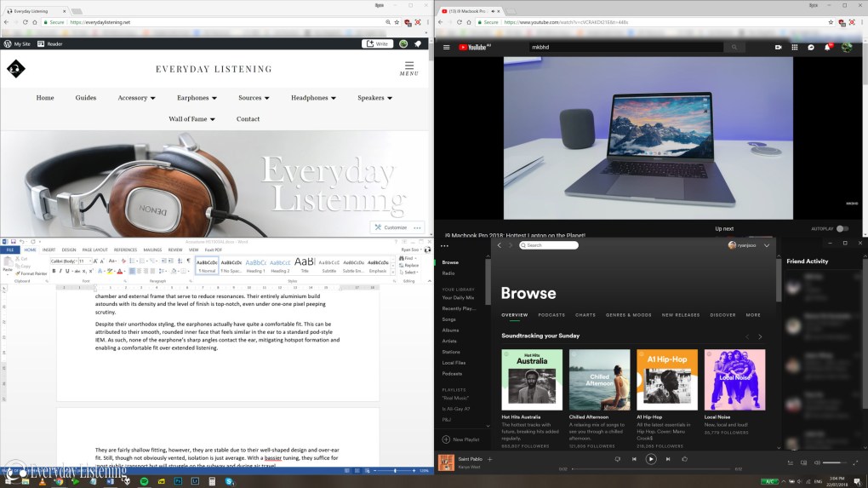Click the Spotify back navigation arrow
The width and height of the screenshot is (868, 488).
(x=500, y=245)
